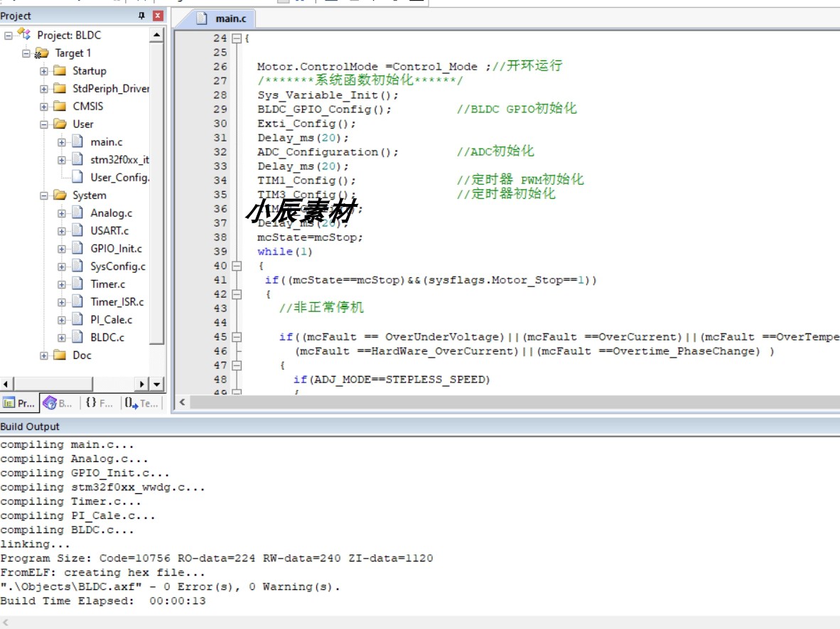Select stm32f0xx_it file in tree
Viewport: 840px width, 629px height.
click(119, 160)
